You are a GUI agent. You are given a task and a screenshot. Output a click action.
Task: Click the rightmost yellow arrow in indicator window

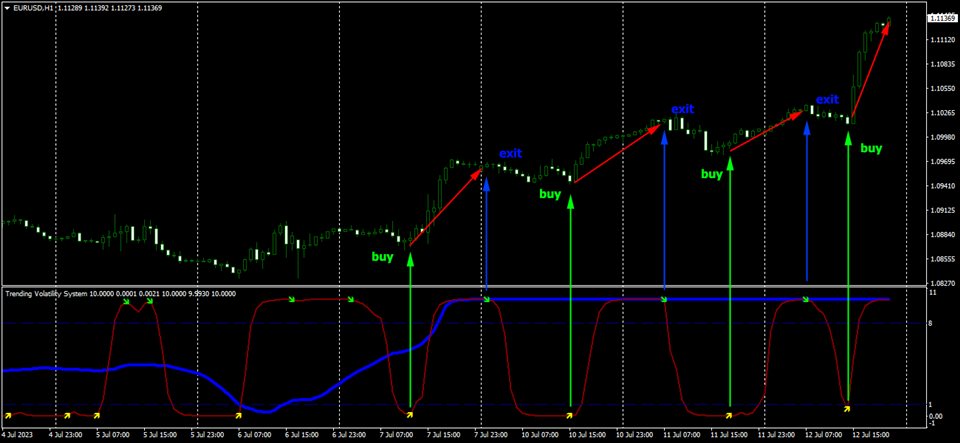click(x=846, y=407)
